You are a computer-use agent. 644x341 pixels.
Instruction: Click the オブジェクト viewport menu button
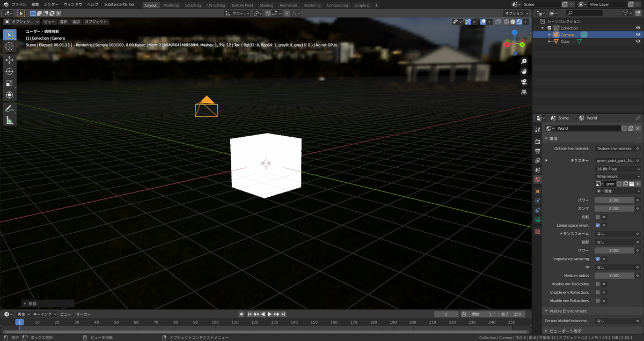(97, 22)
